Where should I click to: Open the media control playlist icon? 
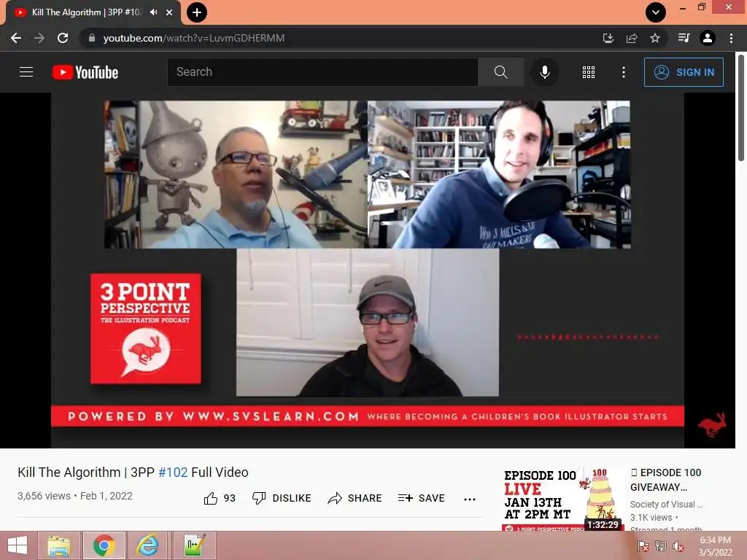684,38
